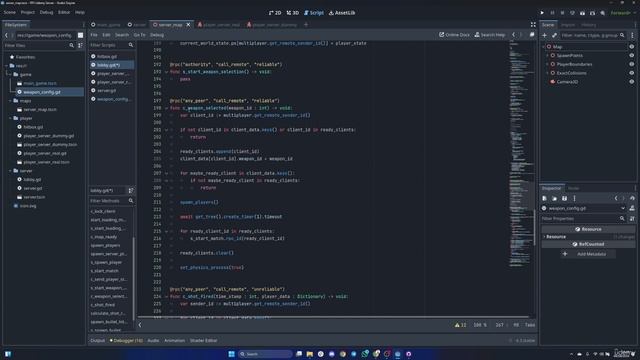The width and height of the screenshot is (640, 360).
Task: Open the Editor menu
Action: click(64, 12)
